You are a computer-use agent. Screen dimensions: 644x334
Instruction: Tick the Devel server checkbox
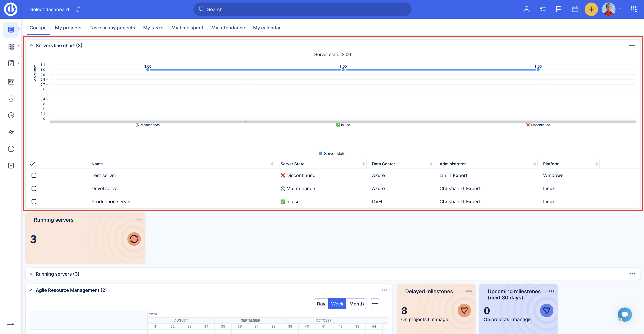34,188
